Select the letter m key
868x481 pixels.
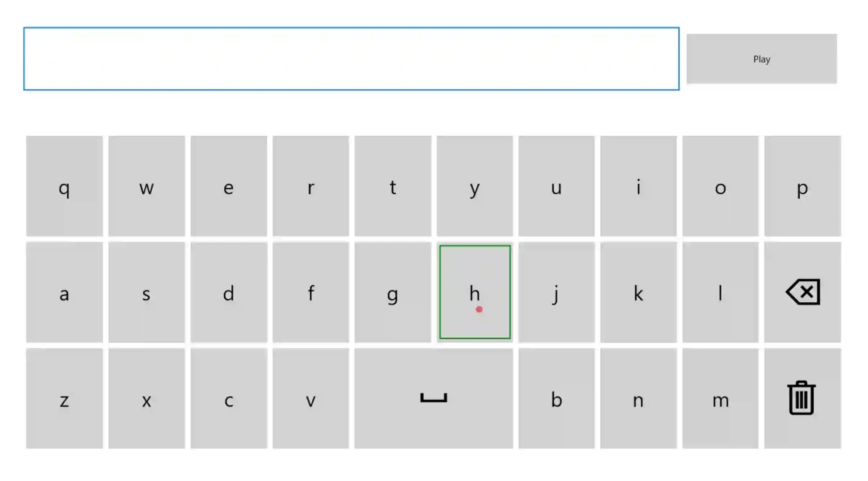(x=720, y=398)
